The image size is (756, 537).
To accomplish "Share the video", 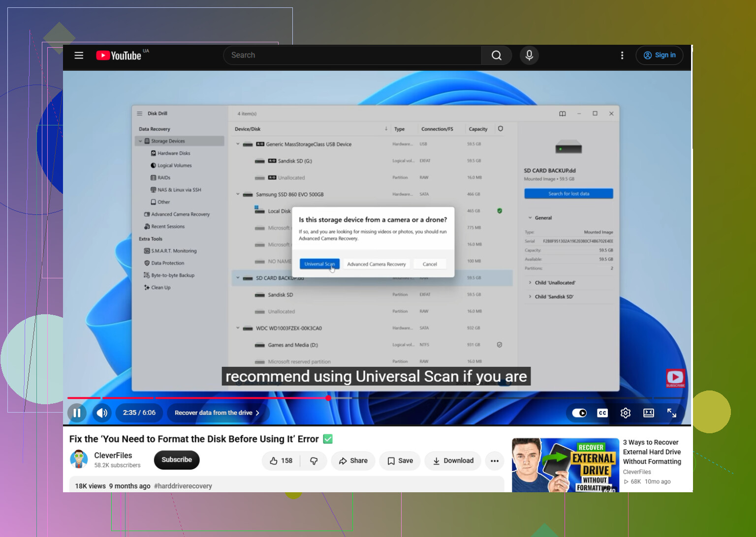I will click(353, 461).
